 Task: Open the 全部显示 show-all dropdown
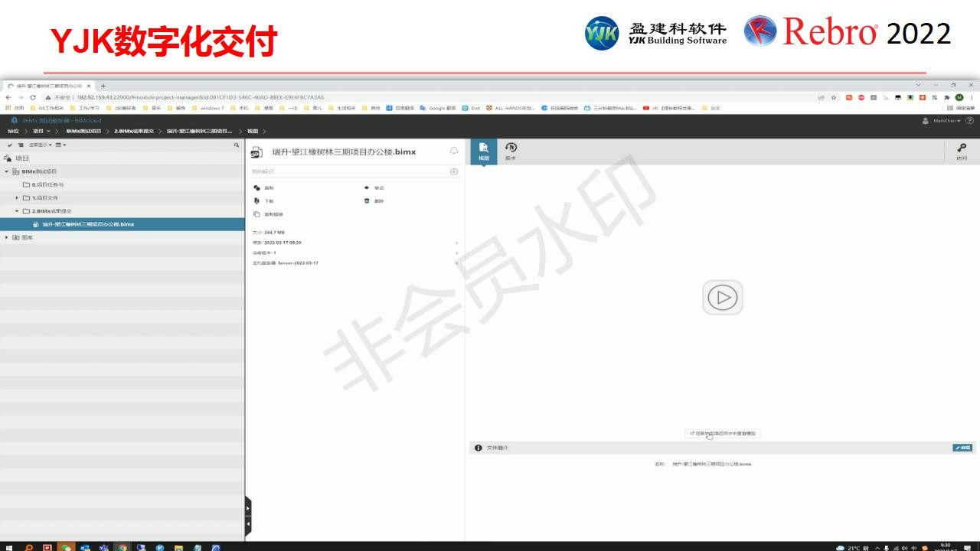(x=41, y=145)
